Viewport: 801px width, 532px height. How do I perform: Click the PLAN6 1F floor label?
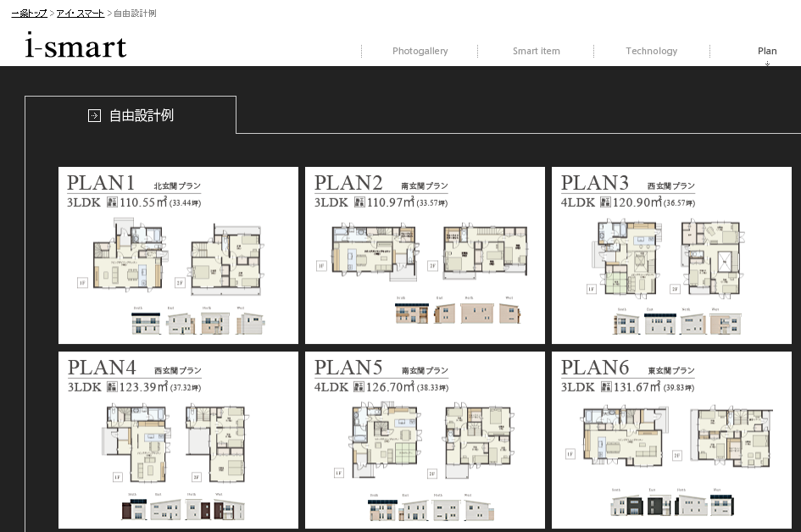click(570, 453)
